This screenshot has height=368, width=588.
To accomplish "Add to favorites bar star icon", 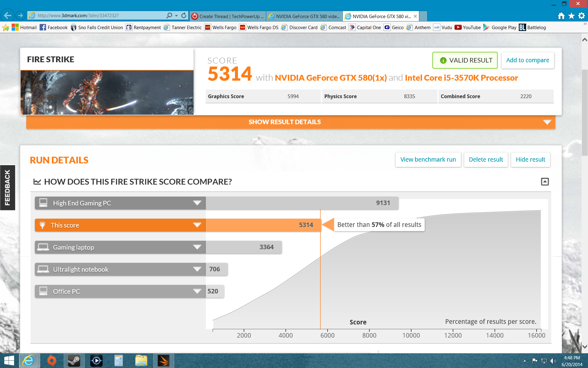I will coord(6,28).
